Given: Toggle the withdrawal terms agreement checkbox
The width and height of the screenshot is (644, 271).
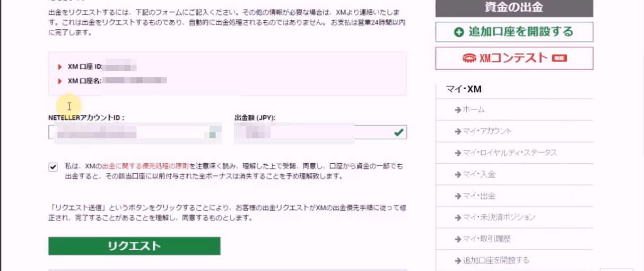Looking at the screenshot, I should (x=53, y=167).
